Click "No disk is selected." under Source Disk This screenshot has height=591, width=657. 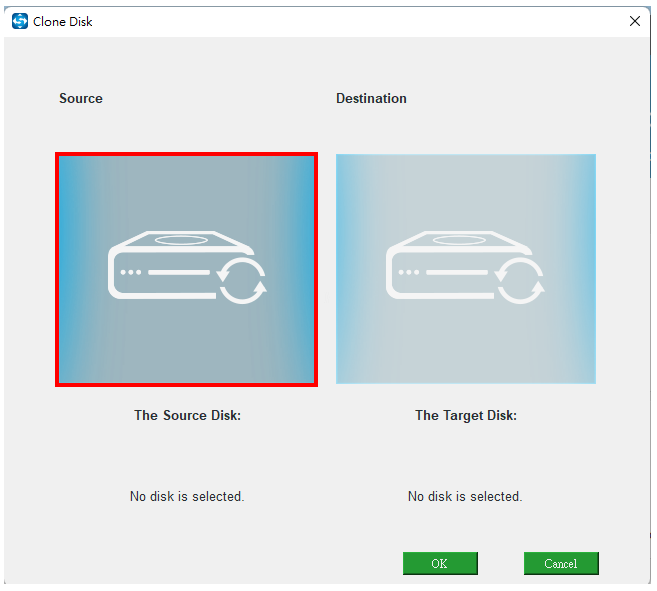[x=187, y=496]
